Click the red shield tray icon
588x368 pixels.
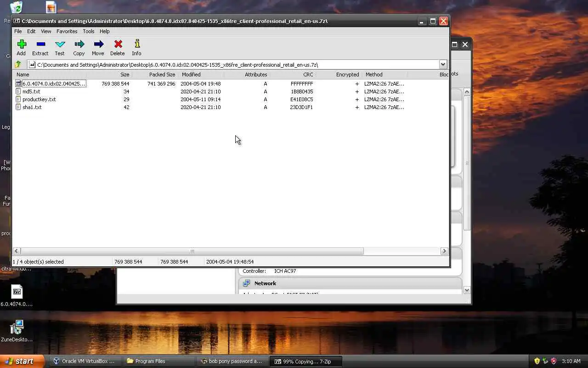coord(554,361)
